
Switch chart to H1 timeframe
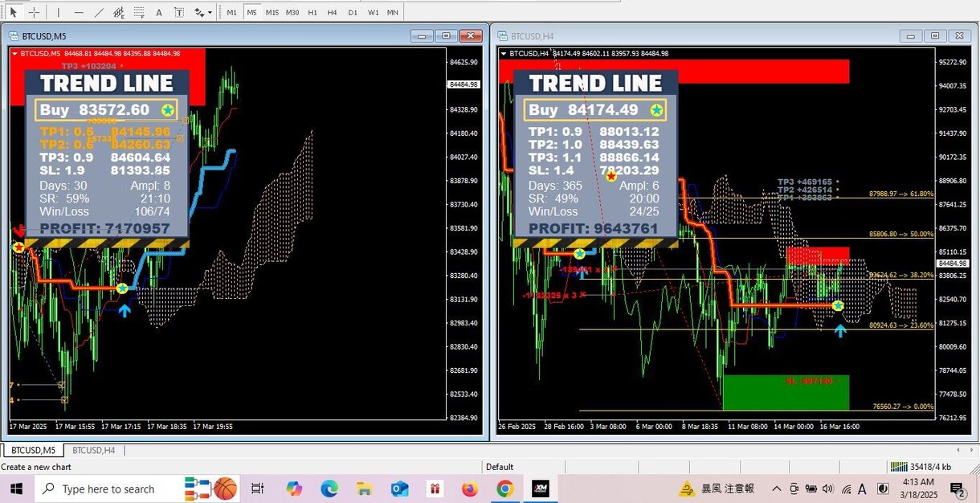312,12
